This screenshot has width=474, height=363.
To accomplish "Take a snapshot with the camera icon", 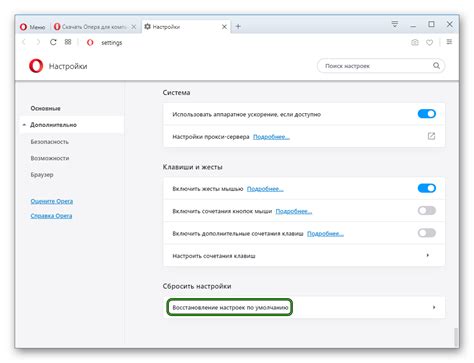I will (x=415, y=42).
